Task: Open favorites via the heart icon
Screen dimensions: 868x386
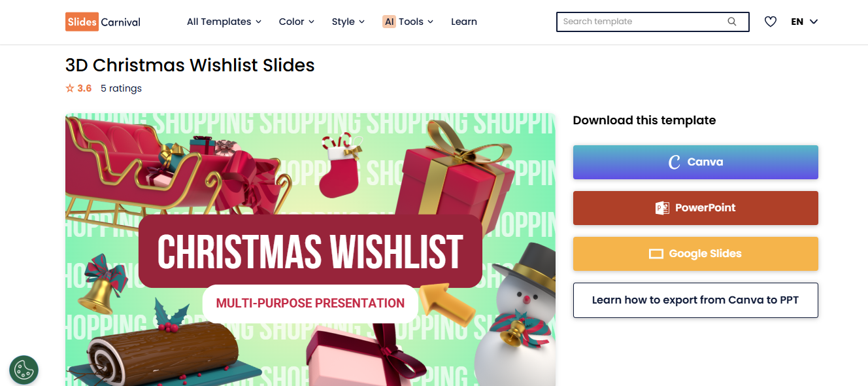Action: (x=771, y=22)
